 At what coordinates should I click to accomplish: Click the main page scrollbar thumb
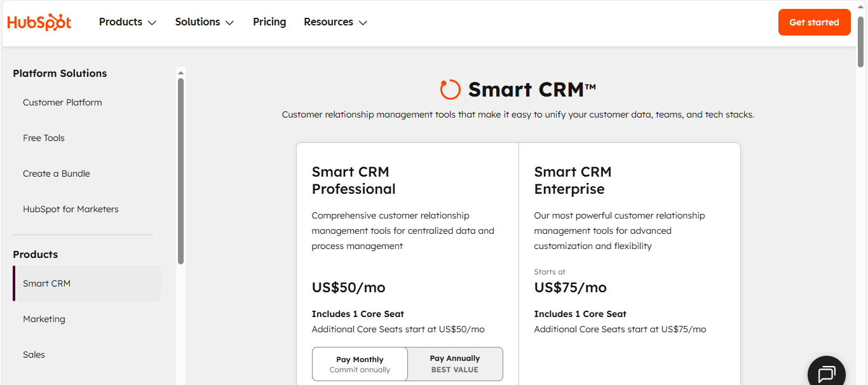click(860, 41)
